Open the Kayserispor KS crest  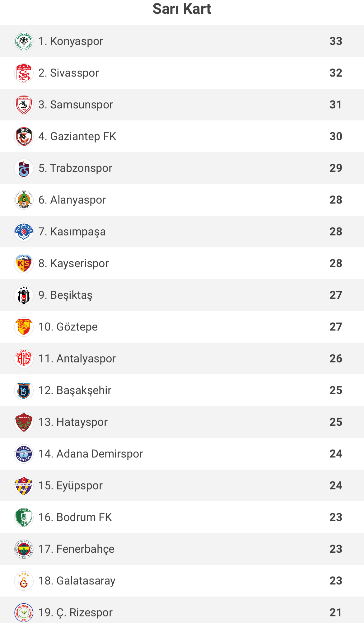24,263
